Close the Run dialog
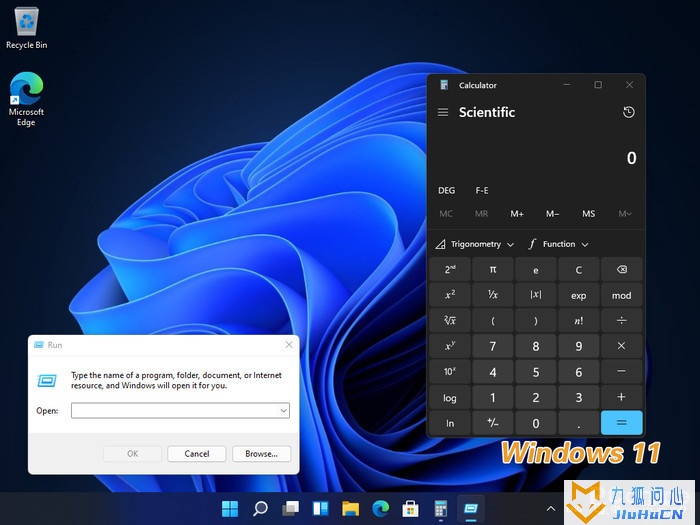Image resolution: width=700 pixels, height=525 pixels. pos(289,345)
